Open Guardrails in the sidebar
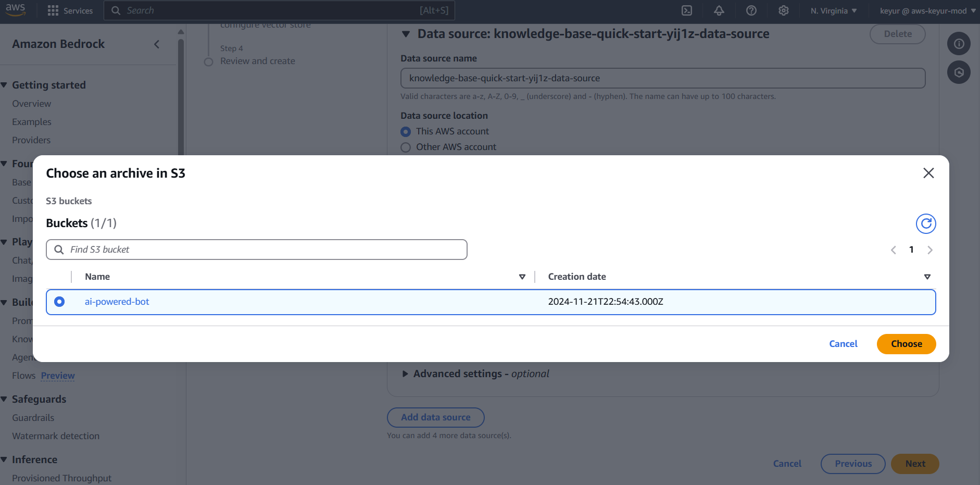Image resolution: width=980 pixels, height=485 pixels. point(33,418)
